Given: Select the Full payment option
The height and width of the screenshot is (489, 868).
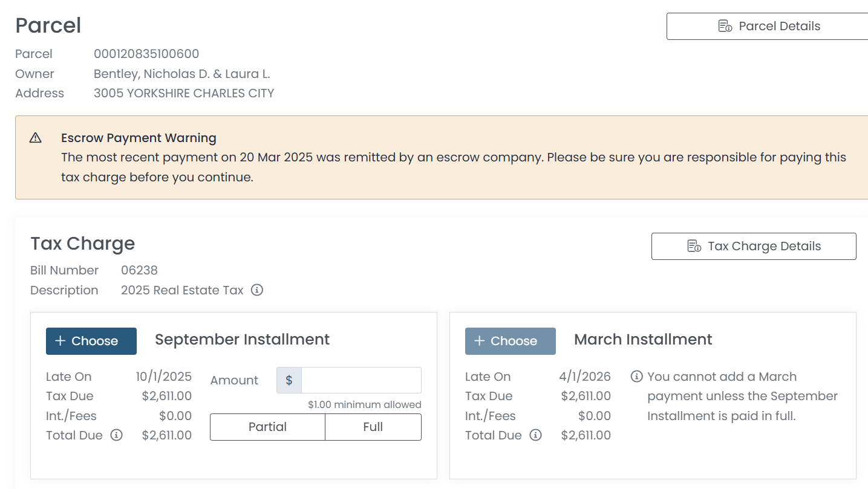Looking at the screenshot, I should coord(373,427).
